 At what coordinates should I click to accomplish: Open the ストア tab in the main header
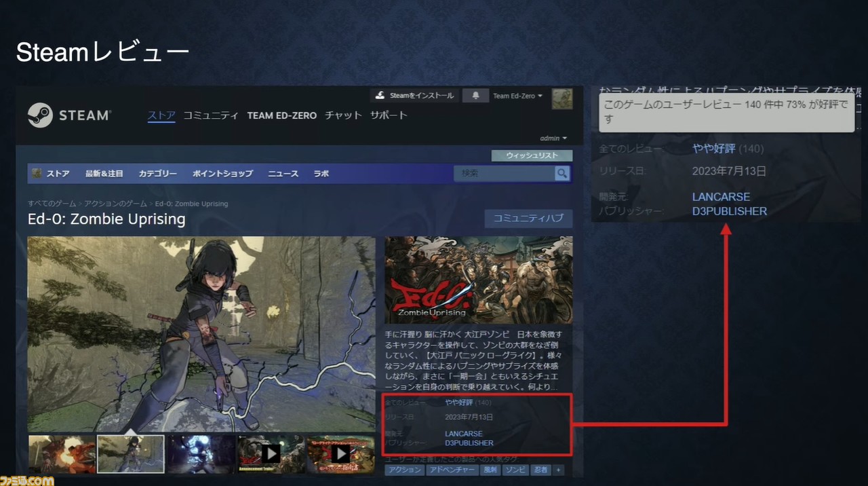(161, 115)
